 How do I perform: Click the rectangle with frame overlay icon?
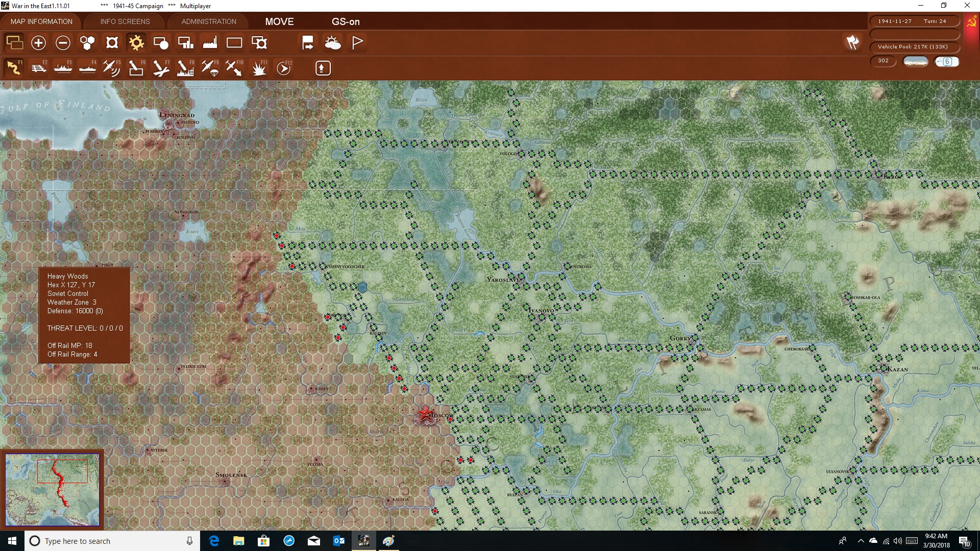(259, 43)
